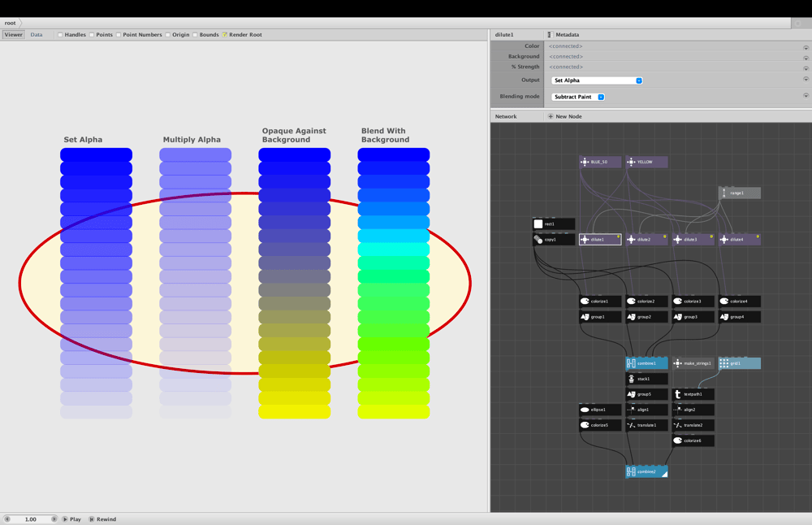Viewport: 812px width, 525px height.
Task: Open the Output port options arrow
Action: coord(806,80)
